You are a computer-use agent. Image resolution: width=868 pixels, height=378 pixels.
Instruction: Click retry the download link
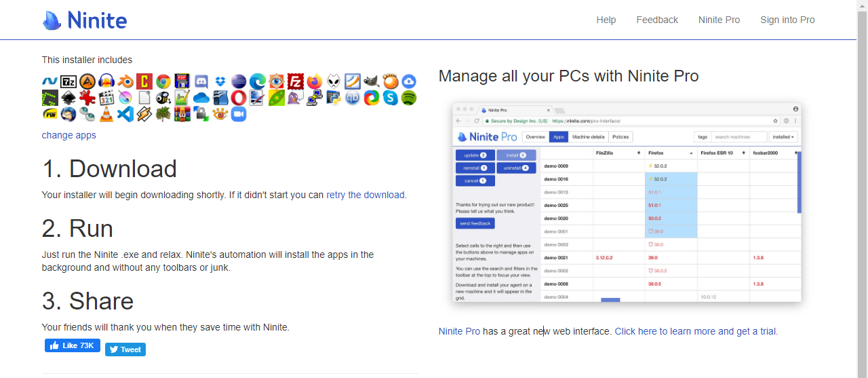(366, 195)
